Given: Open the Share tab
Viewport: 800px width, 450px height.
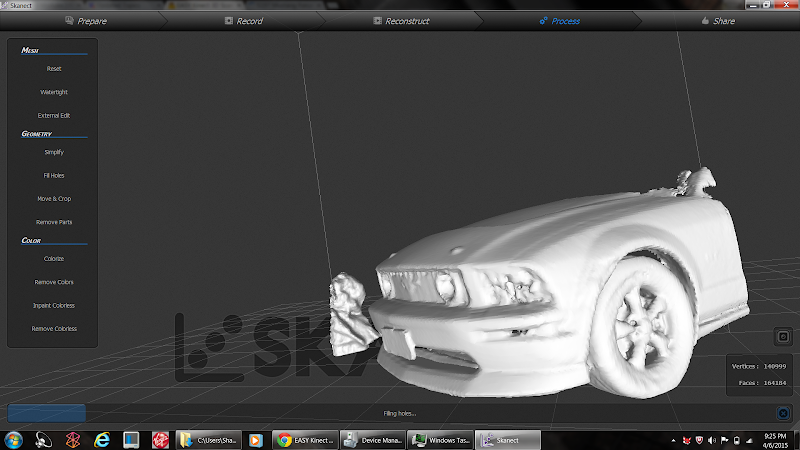Looking at the screenshot, I should tap(718, 21).
